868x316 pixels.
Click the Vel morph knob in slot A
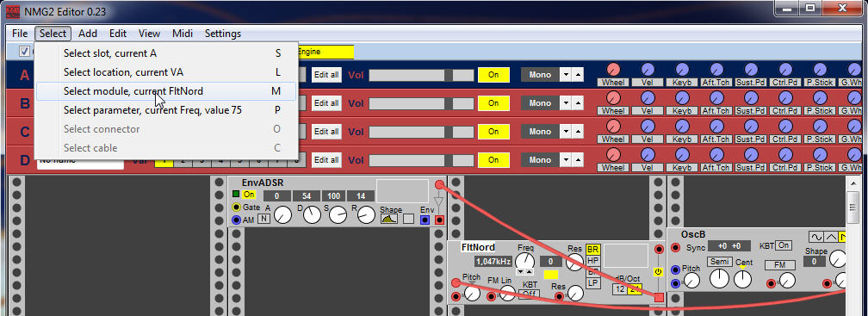coord(648,70)
